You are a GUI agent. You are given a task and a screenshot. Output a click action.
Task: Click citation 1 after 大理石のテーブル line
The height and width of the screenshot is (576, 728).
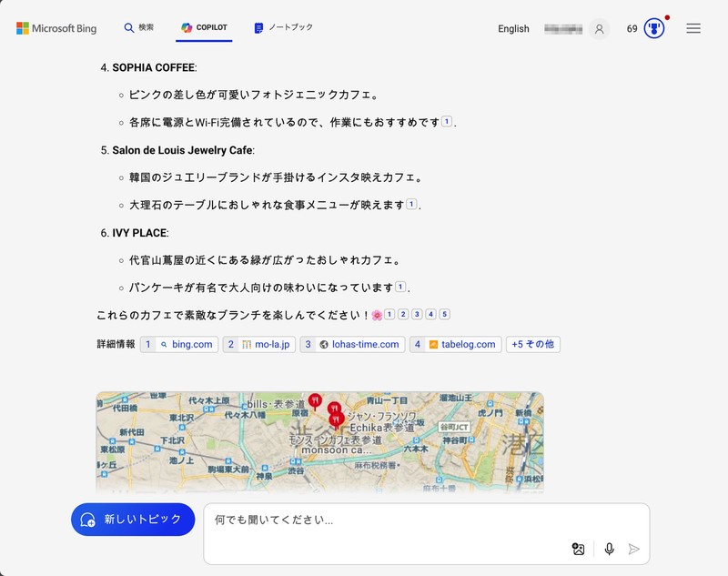(x=411, y=204)
